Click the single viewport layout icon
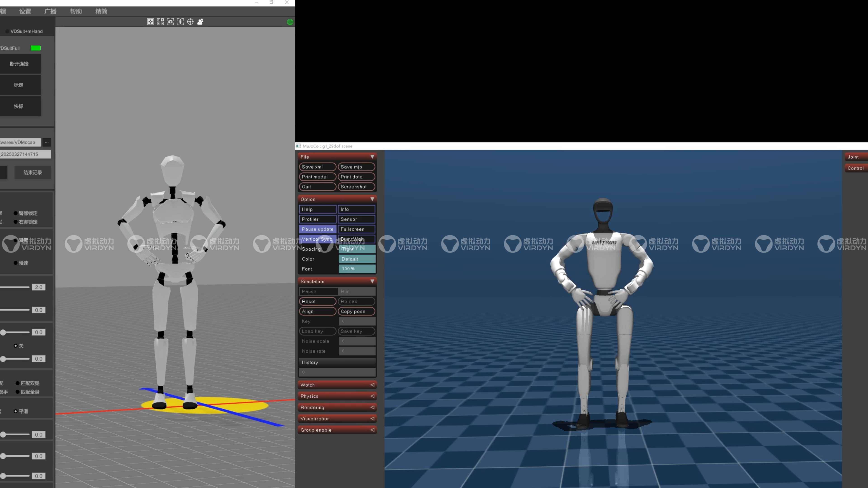The width and height of the screenshot is (868, 488). 150,22
